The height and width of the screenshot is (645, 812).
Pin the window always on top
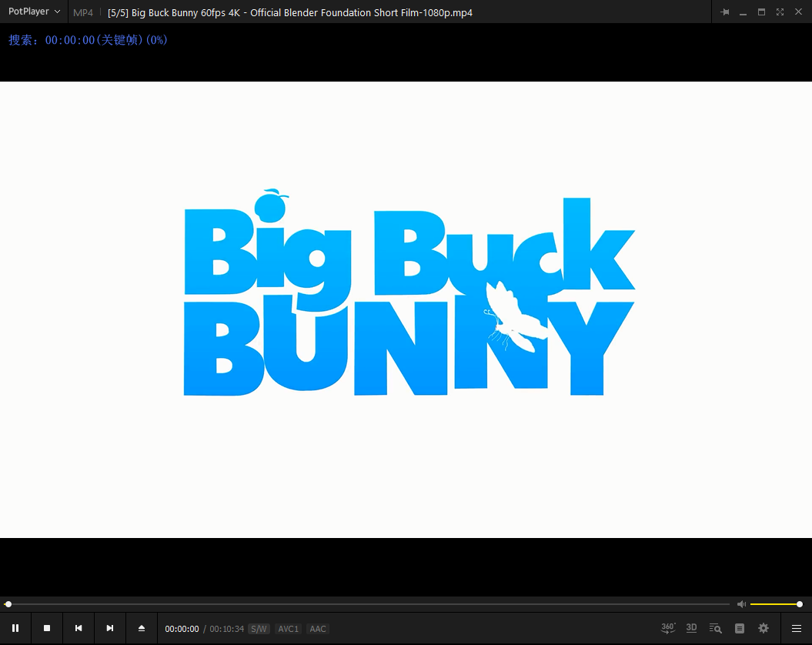point(724,12)
